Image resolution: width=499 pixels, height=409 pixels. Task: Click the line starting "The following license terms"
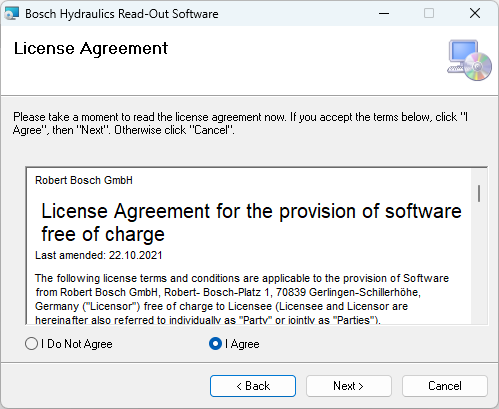(x=242, y=278)
